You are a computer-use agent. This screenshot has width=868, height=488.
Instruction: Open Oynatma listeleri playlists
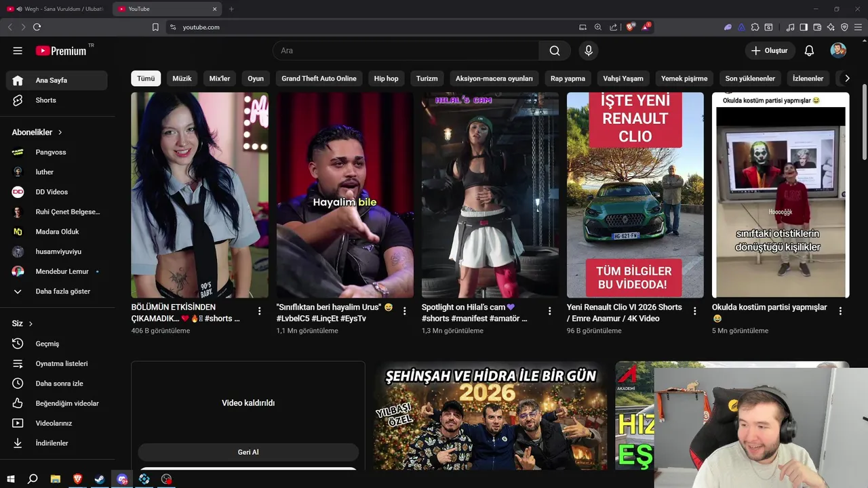coord(57,363)
